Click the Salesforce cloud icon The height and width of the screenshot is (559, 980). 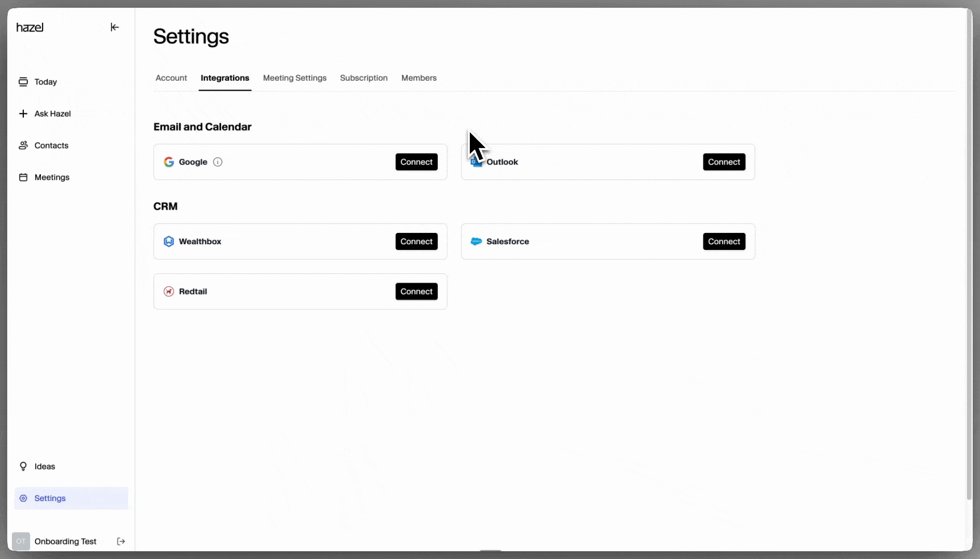pos(476,241)
